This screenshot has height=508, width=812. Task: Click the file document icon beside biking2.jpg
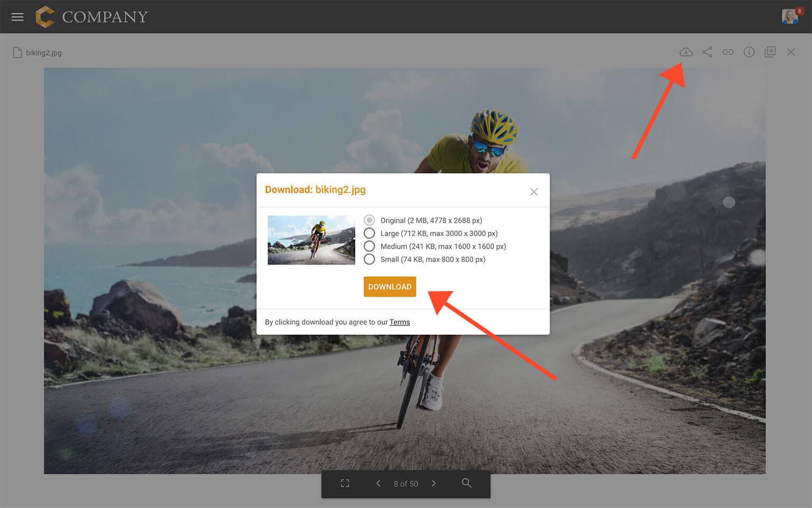tap(17, 52)
